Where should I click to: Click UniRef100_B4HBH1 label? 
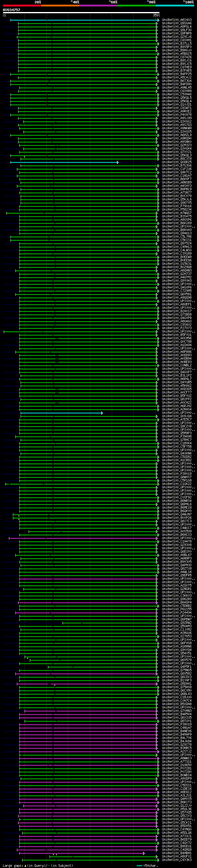coord(177,853)
